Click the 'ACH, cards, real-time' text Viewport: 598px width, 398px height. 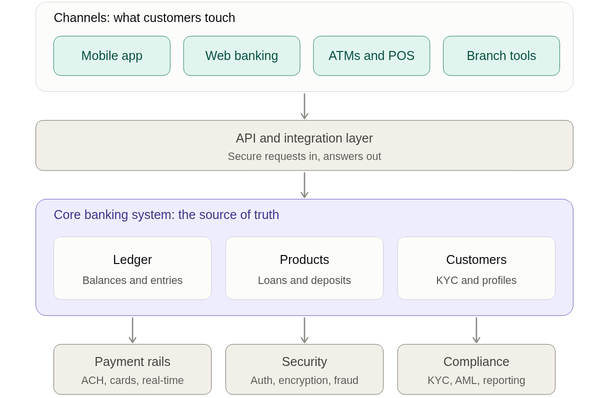(x=132, y=380)
